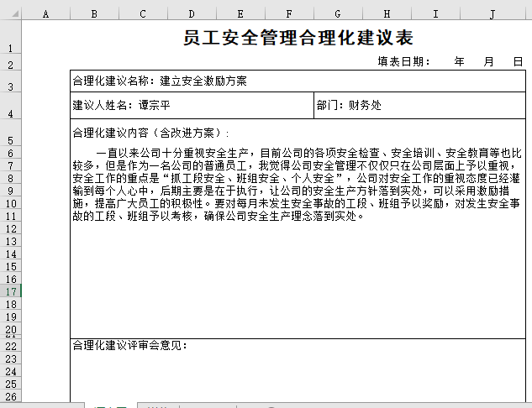Click the highlighted row 17 header
Screen dimensions: 532x408
(9, 290)
